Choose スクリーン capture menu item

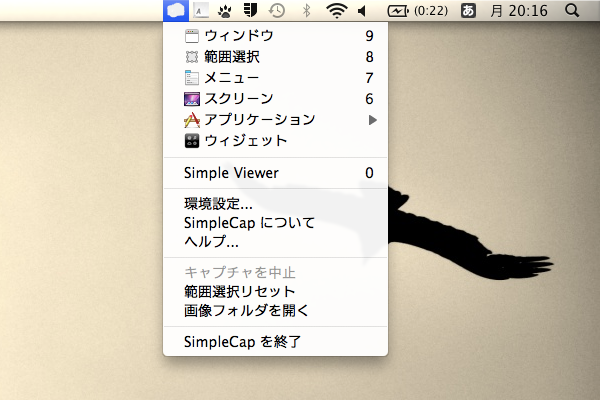click(276, 99)
